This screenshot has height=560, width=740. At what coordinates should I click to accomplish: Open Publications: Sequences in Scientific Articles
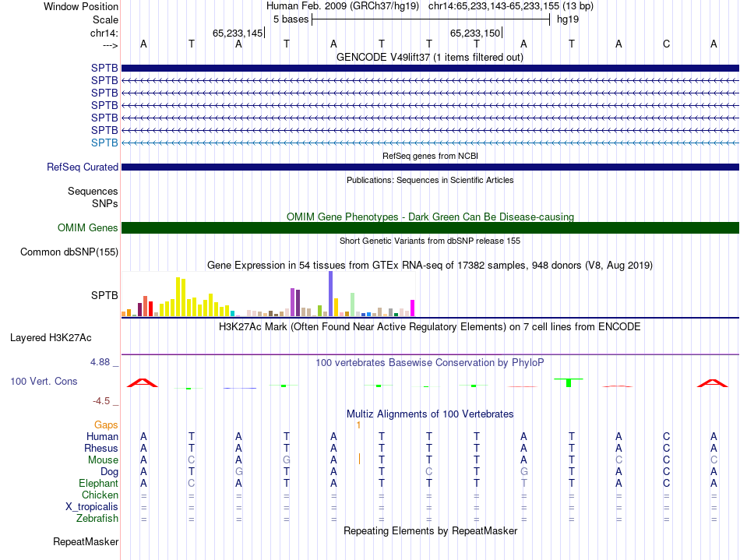[x=430, y=180]
